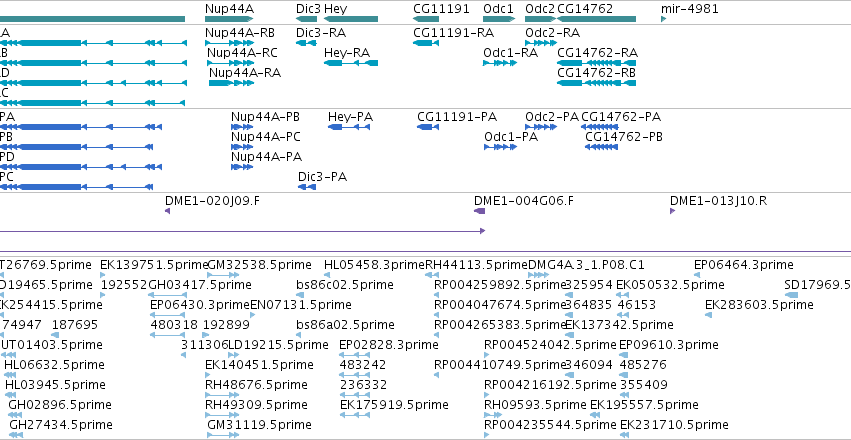Screen dimensions: 851x440
Task: Click the Odc2-RA transcript label
Action: (x=552, y=33)
